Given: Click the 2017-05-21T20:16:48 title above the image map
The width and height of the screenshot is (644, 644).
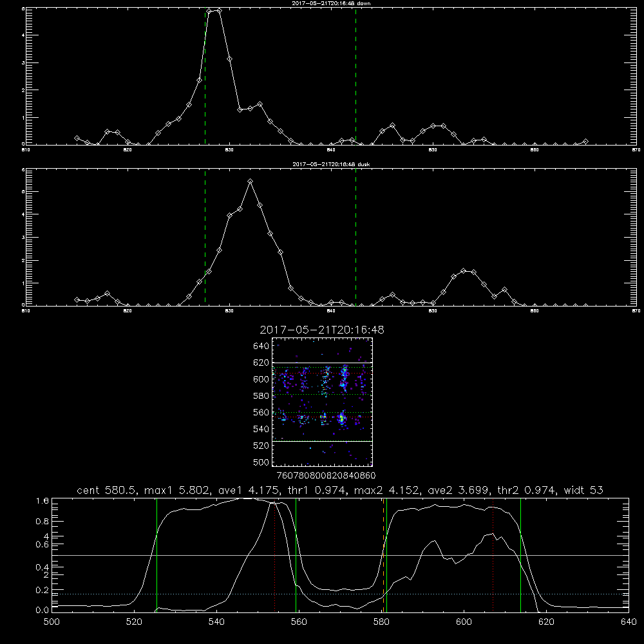Looking at the screenshot, I should [322, 330].
